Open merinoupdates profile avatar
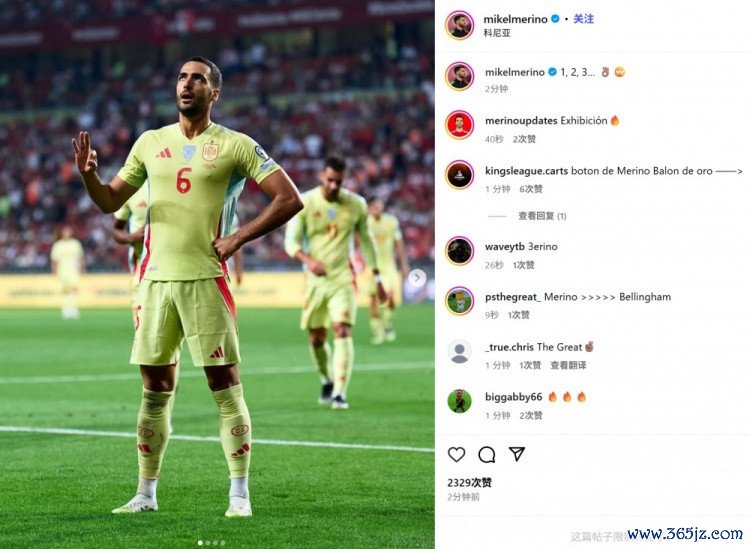Viewport: 750px width, 549px height. click(x=460, y=125)
